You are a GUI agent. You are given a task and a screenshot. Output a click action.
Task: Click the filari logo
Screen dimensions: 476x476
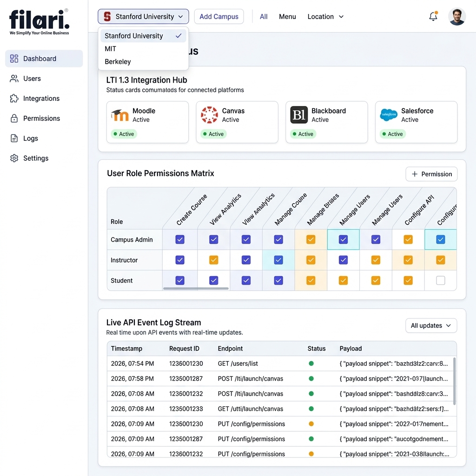(x=40, y=22)
